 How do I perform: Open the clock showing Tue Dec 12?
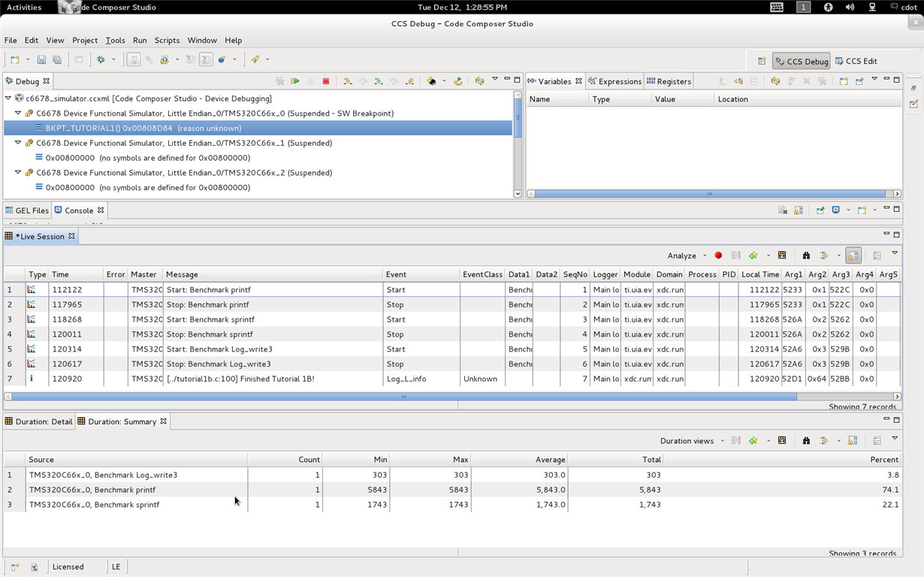coord(462,7)
